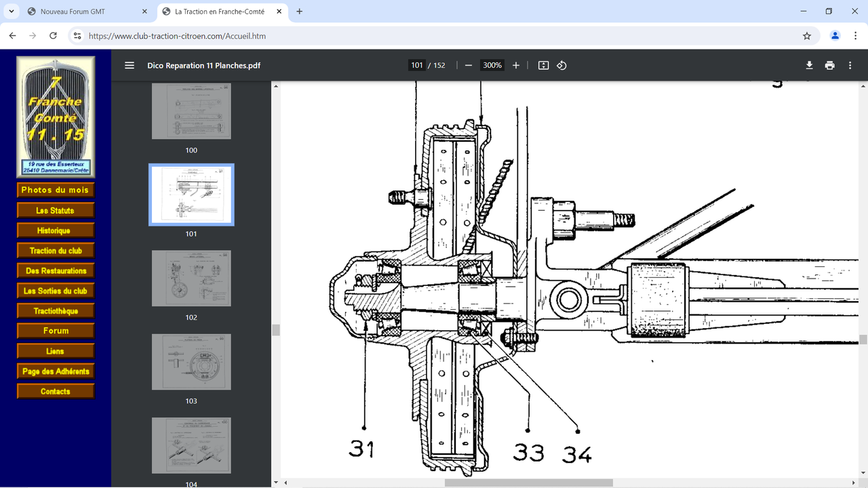Open the Forum link
This screenshot has width=868, height=488.
56,331
